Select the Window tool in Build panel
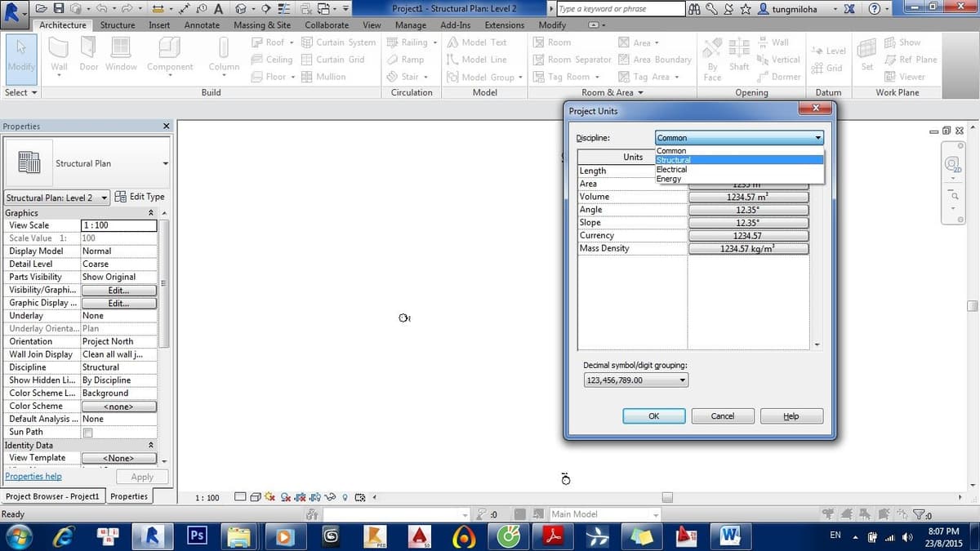This screenshot has height=551, width=980. tap(121, 56)
